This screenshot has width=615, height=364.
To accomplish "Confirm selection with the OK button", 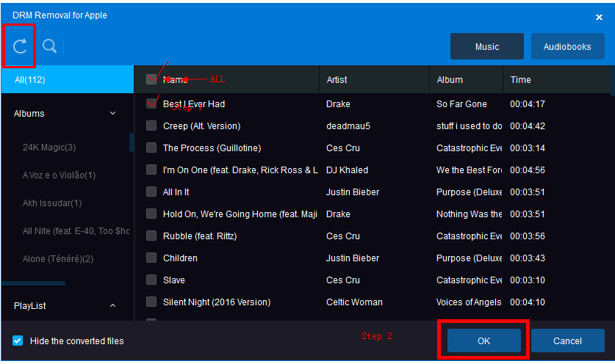I will pos(484,341).
